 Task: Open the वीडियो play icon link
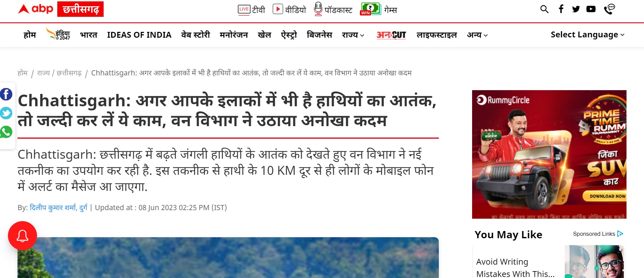tap(289, 10)
